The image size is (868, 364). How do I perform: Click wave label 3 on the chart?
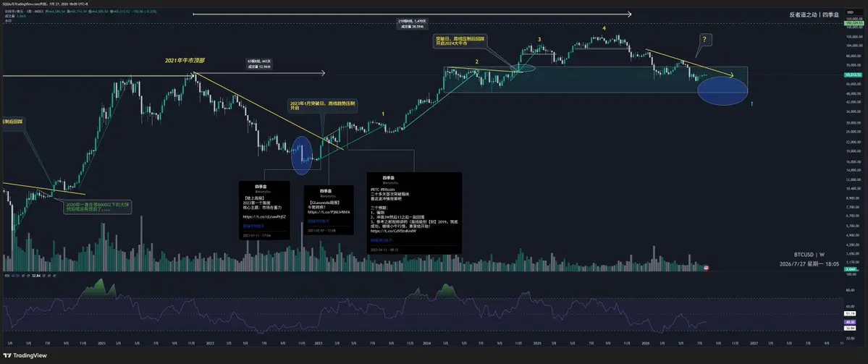[x=539, y=39]
